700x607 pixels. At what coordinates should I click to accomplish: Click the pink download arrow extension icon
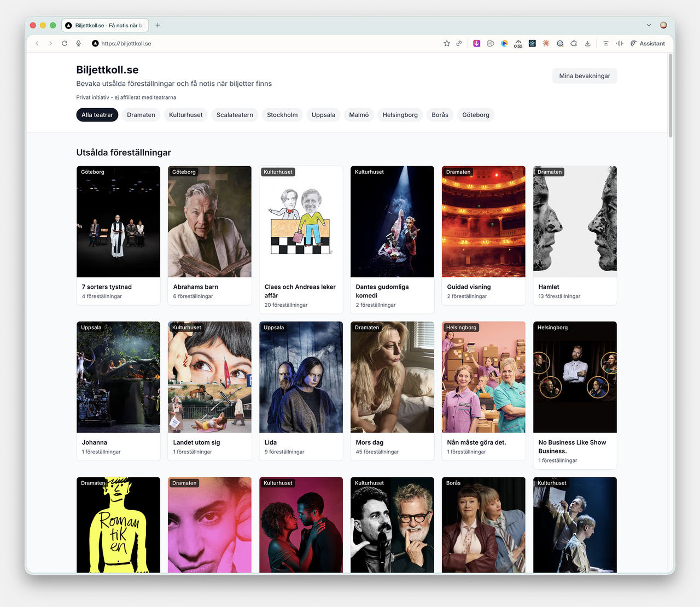477,43
